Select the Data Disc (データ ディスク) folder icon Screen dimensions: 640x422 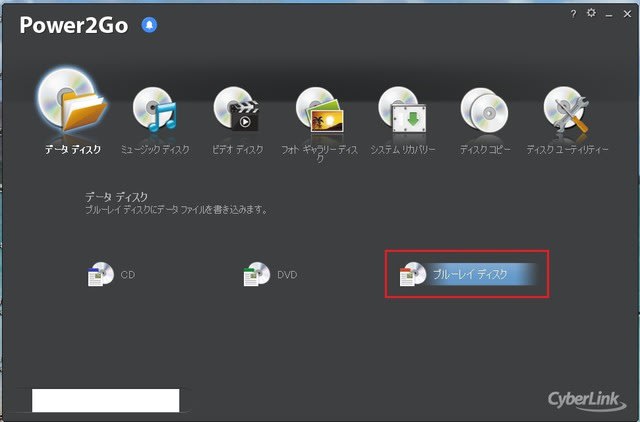coord(73,101)
